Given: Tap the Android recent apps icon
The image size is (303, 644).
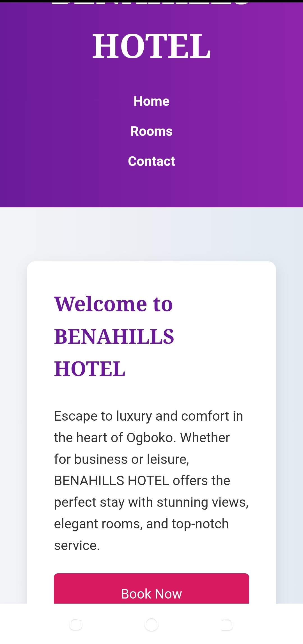Looking at the screenshot, I should pos(76,625).
